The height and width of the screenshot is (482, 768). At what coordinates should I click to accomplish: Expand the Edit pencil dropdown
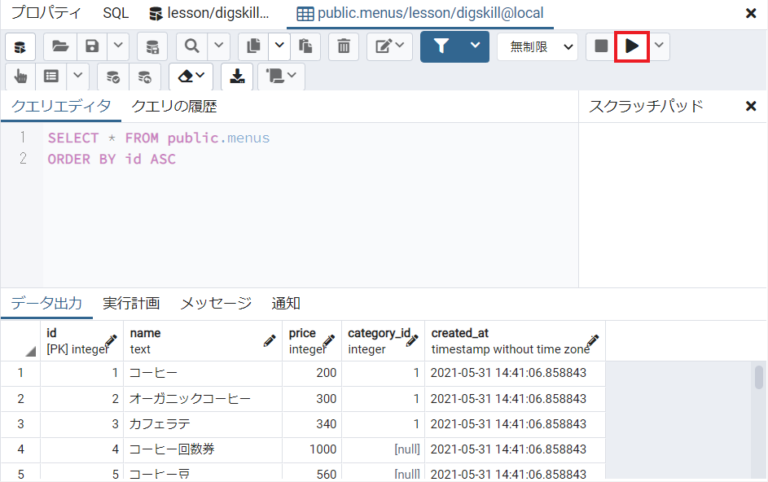click(x=389, y=46)
